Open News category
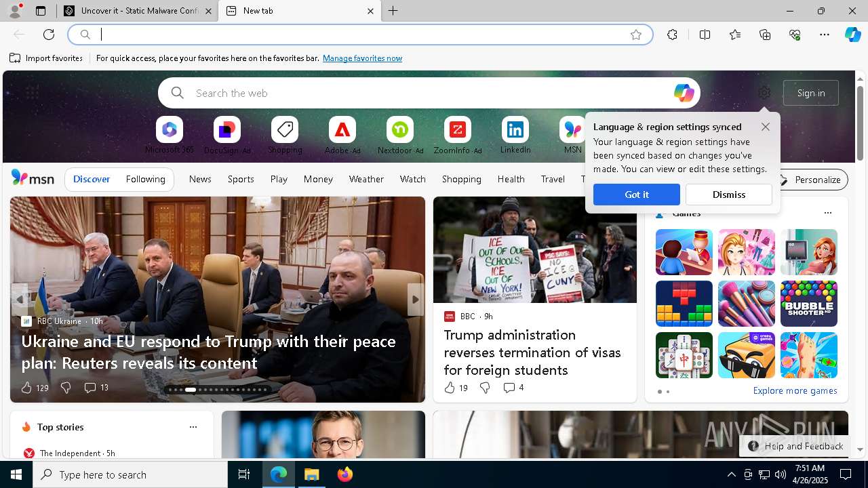This screenshot has height=488, width=868. pyautogui.click(x=200, y=179)
